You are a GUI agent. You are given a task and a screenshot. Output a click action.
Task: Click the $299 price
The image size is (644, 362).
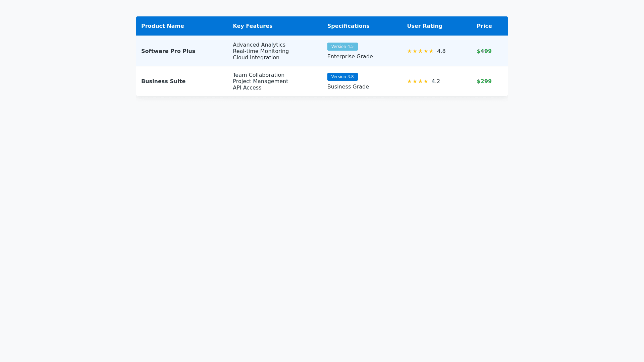pos(484,81)
